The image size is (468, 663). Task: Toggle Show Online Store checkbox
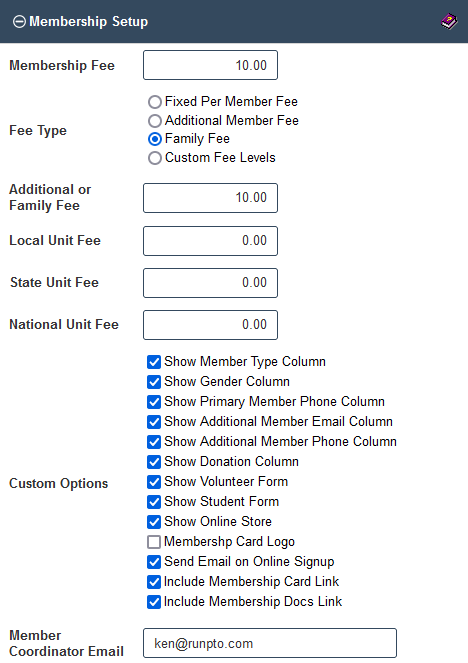pyautogui.click(x=154, y=522)
